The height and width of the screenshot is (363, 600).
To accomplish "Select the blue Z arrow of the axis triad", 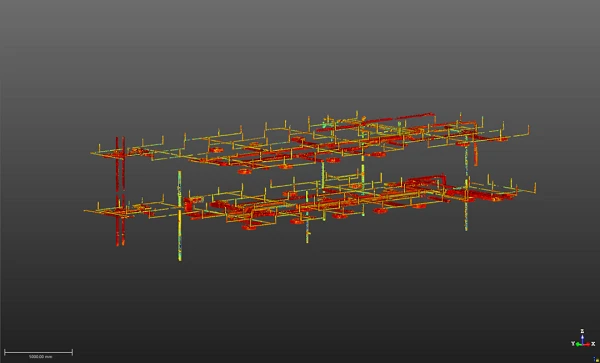I will (582, 339).
